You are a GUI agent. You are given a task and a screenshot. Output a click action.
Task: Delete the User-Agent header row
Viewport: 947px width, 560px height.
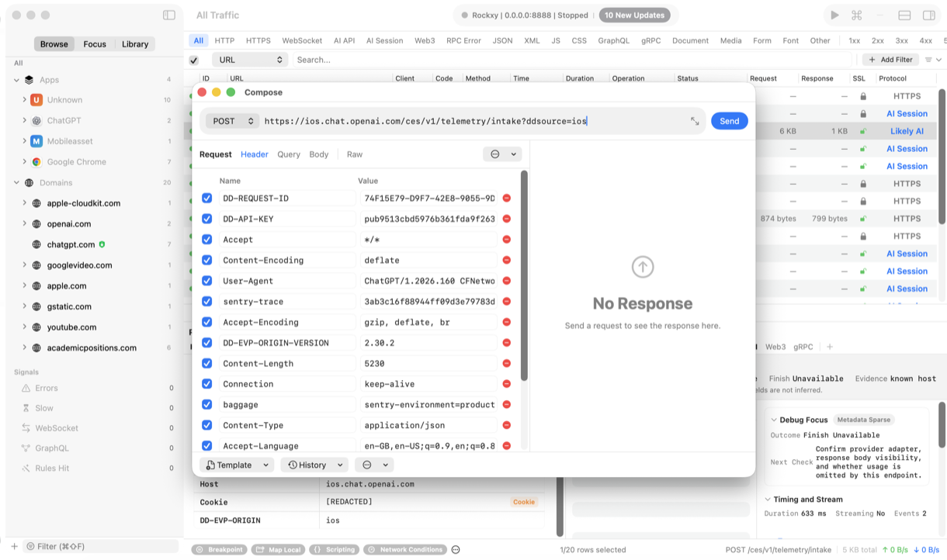coord(507,281)
